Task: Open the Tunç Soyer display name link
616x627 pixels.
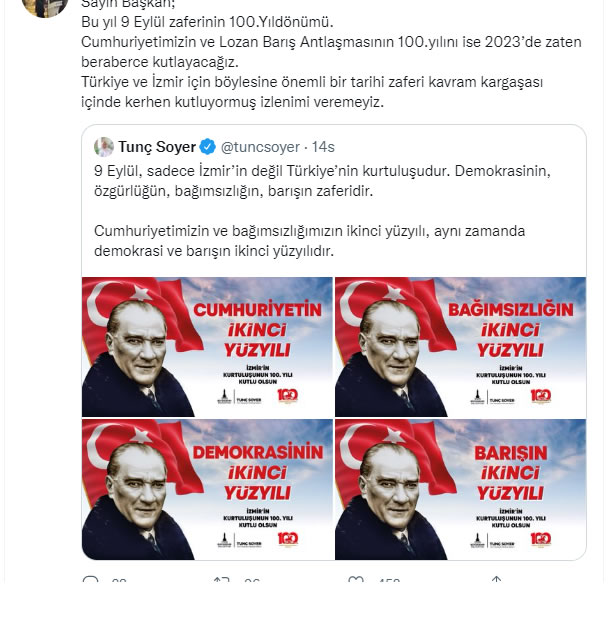Action: pyautogui.click(x=157, y=147)
